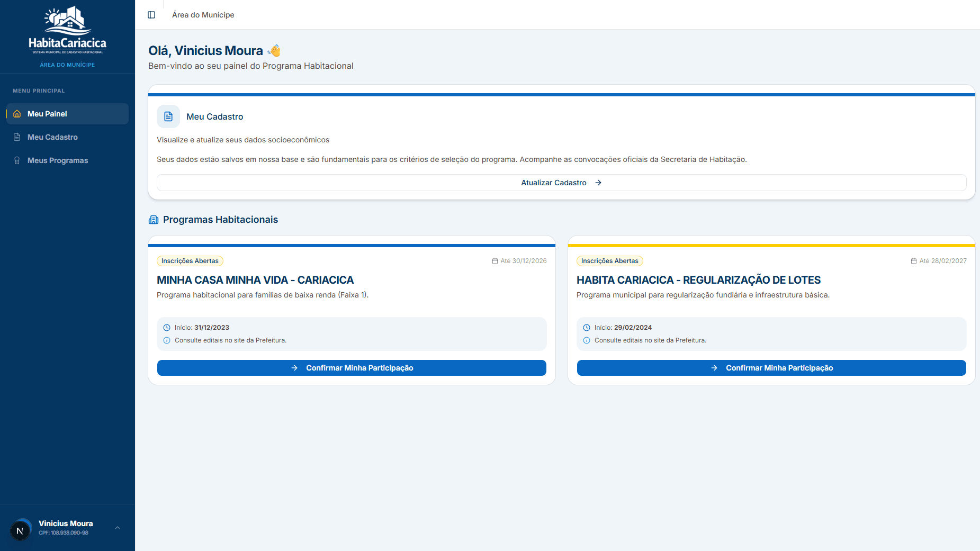Click ÁREA DO MUNÍCIPE label under logo
This screenshot has height=551, width=980.
click(x=67, y=65)
